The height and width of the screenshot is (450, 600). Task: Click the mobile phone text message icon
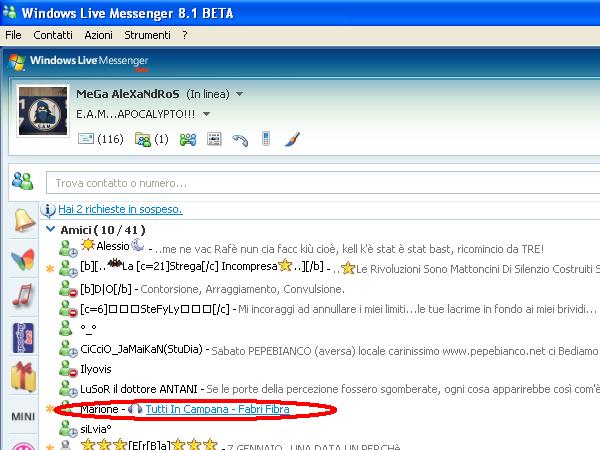coord(266,139)
